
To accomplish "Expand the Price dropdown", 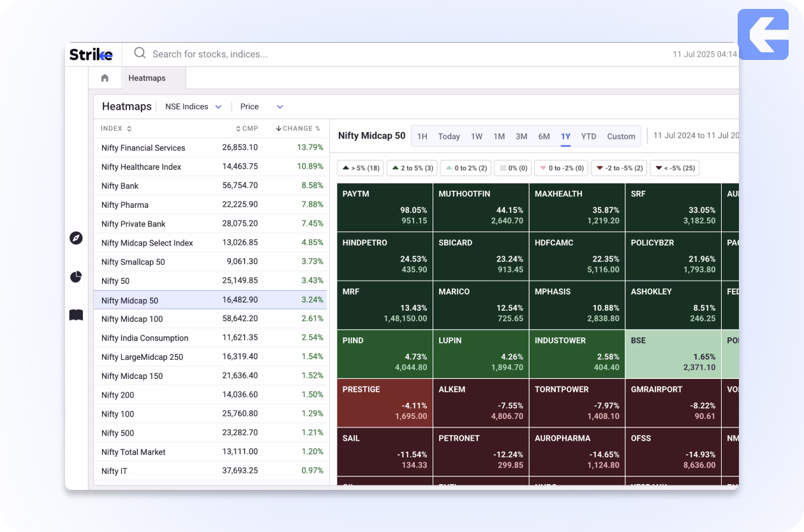I will 262,107.
